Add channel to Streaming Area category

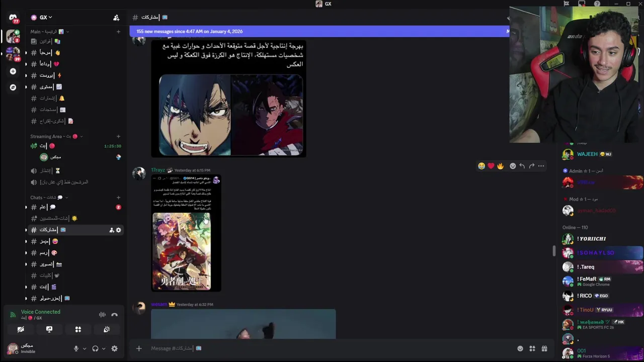pos(118,136)
